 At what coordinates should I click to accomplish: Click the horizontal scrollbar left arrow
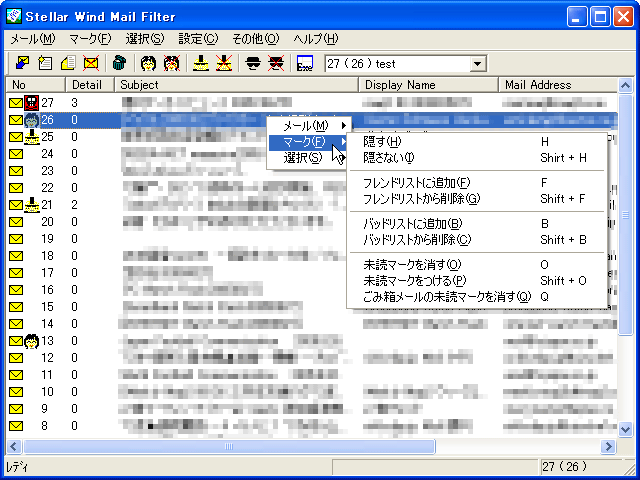(x=13, y=447)
